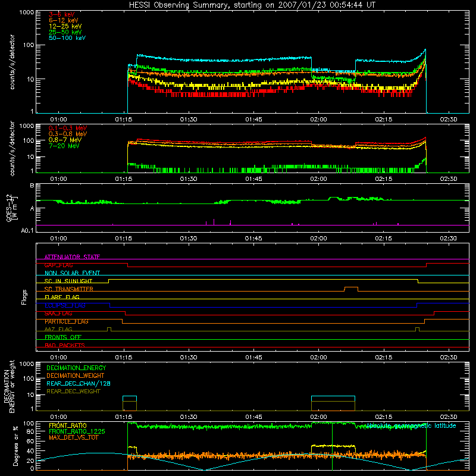This screenshot has height=476, width=476.
Task: Select the vertical 'Flags' axis label
Action: point(24,297)
